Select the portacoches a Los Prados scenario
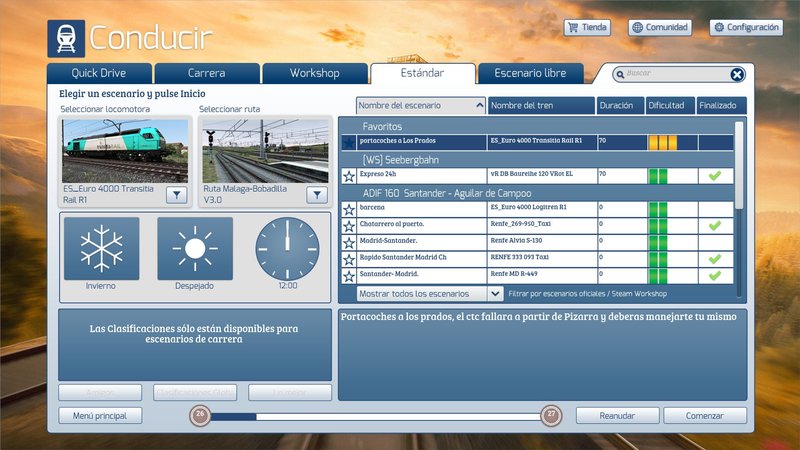This screenshot has height=450, width=800. 537,142
